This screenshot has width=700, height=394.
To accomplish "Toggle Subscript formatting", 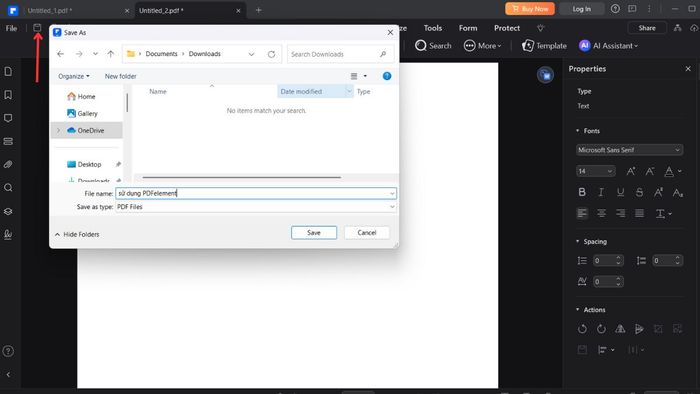I will pos(678,192).
